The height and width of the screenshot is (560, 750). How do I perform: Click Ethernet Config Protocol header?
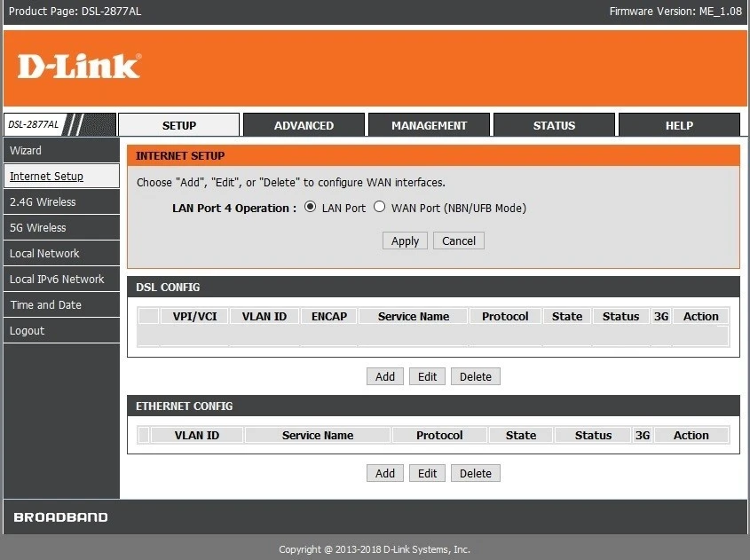tap(439, 435)
